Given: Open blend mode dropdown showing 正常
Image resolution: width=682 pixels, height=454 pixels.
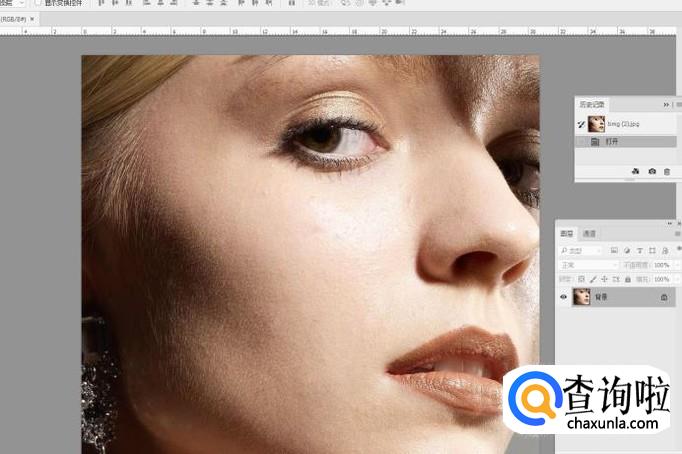Looking at the screenshot, I should [x=588, y=265].
